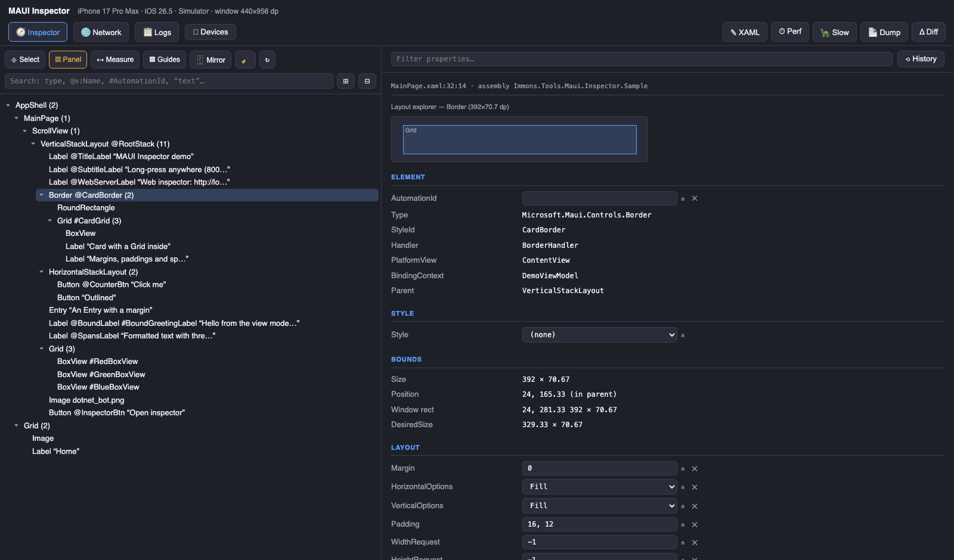This screenshot has width=954, height=560.
Task: Click the X icon in the VerticalOptions row
Action: (x=695, y=506)
